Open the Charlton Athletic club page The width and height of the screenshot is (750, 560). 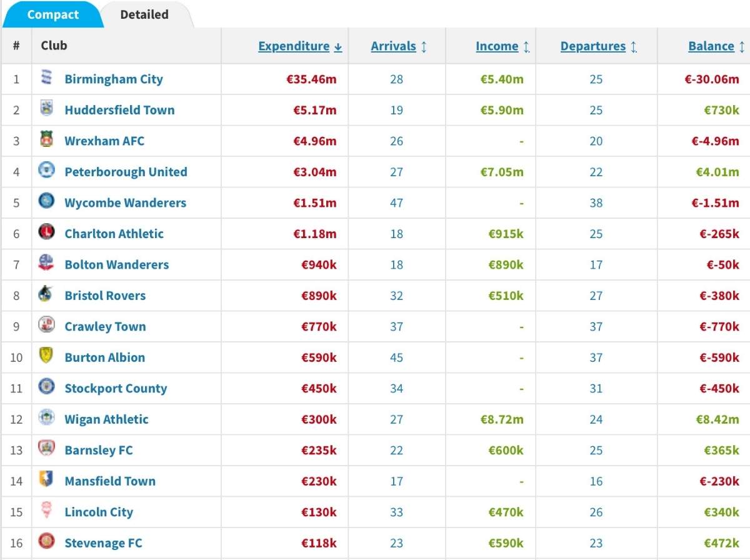[x=114, y=234]
